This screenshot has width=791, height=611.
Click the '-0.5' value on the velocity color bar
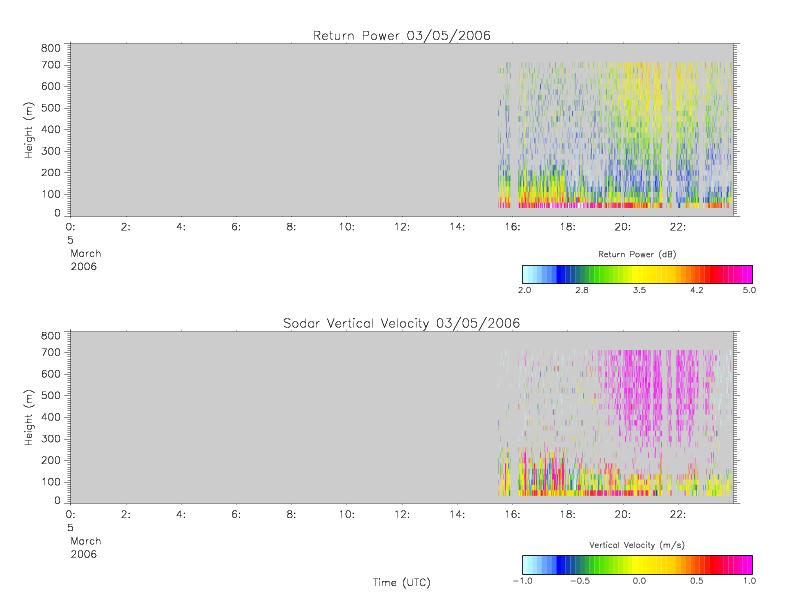pos(580,581)
